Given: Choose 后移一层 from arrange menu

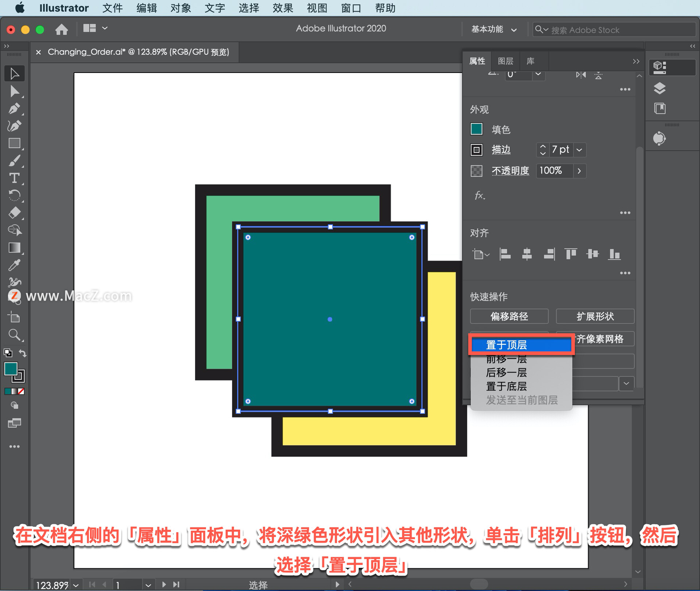Looking at the screenshot, I should [x=521, y=372].
